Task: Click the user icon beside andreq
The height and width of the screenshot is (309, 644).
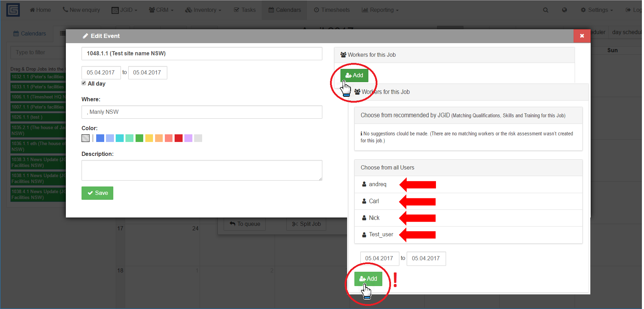Action: 364,184
